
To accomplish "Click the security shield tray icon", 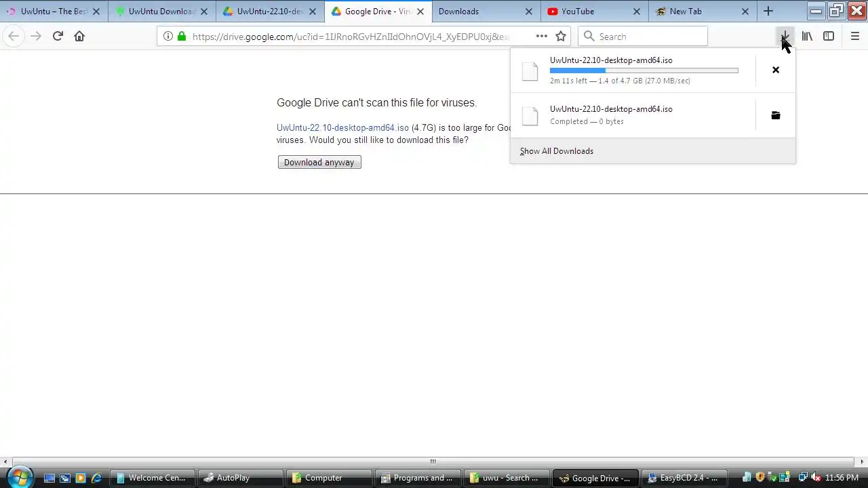I will pyautogui.click(x=760, y=478).
